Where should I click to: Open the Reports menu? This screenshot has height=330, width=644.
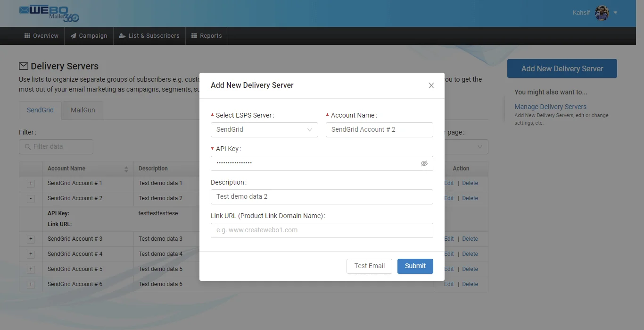(x=206, y=36)
